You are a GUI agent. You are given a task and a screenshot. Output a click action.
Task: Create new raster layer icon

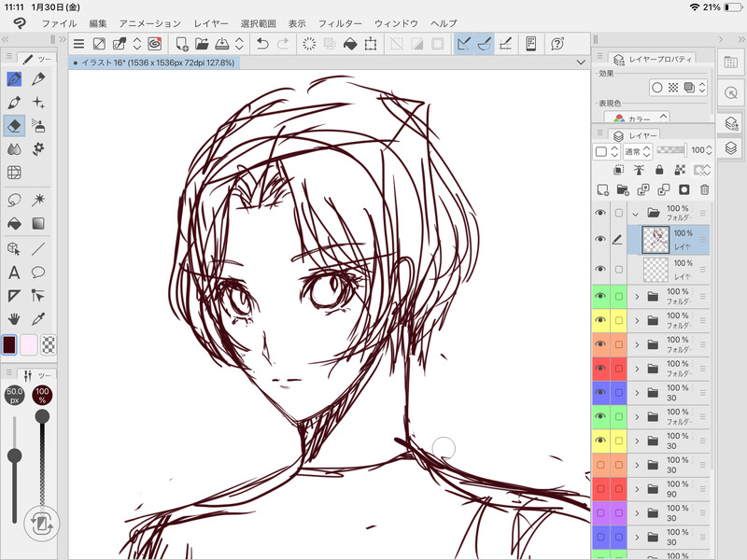point(602,189)
